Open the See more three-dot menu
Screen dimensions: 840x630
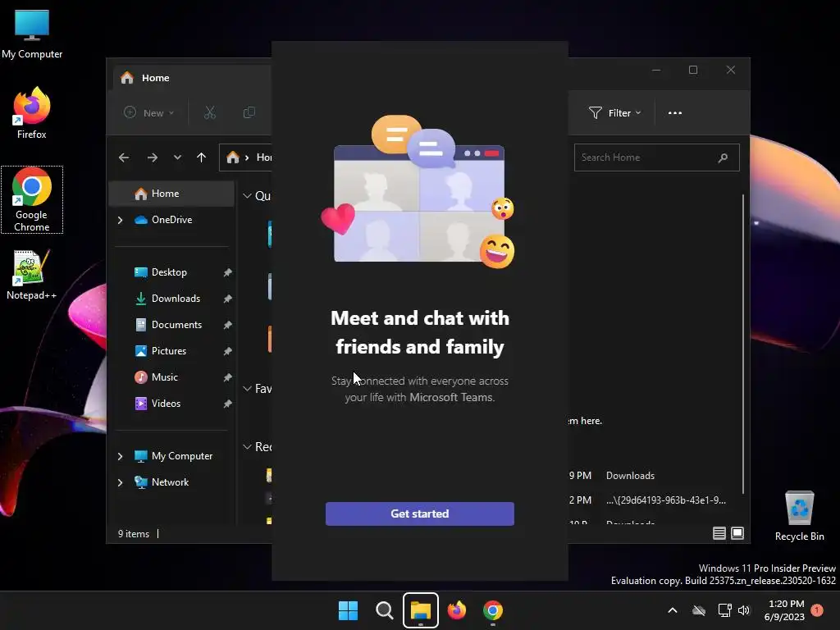675,113
